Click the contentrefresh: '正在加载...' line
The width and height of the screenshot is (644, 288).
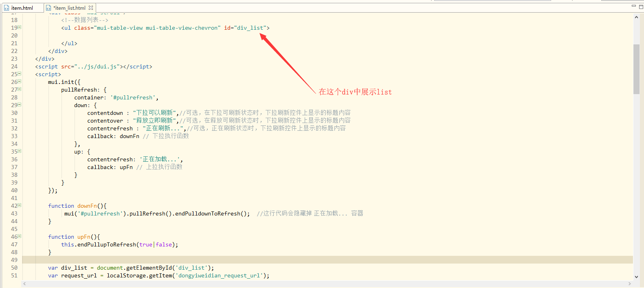point(135,159)
